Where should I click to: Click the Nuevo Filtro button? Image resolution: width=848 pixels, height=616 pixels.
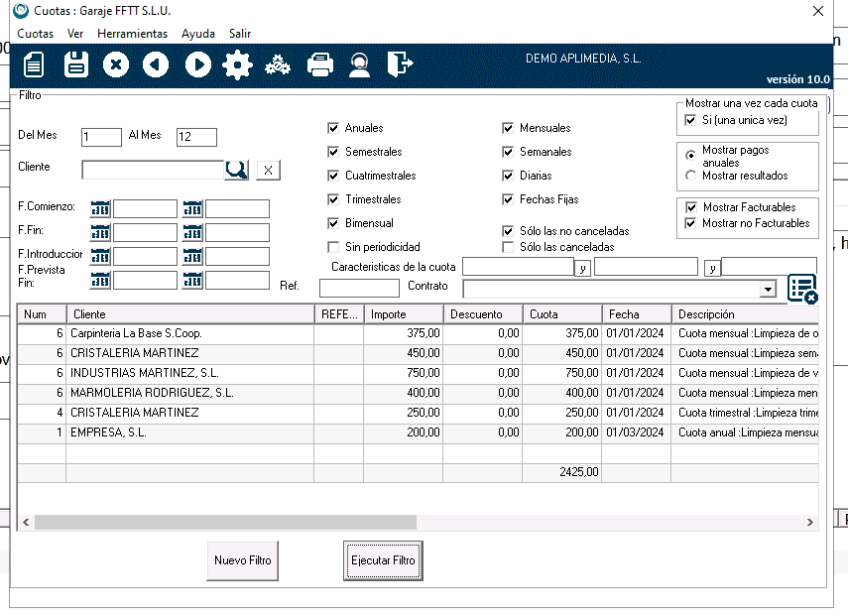pos(243,560)
